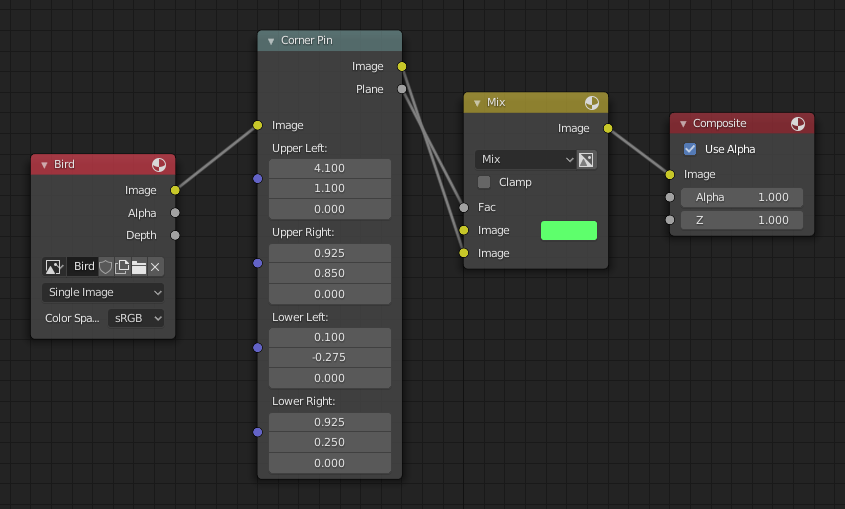
Task: Click Upper Right vector input socket
Action: [x=258, y=263]
